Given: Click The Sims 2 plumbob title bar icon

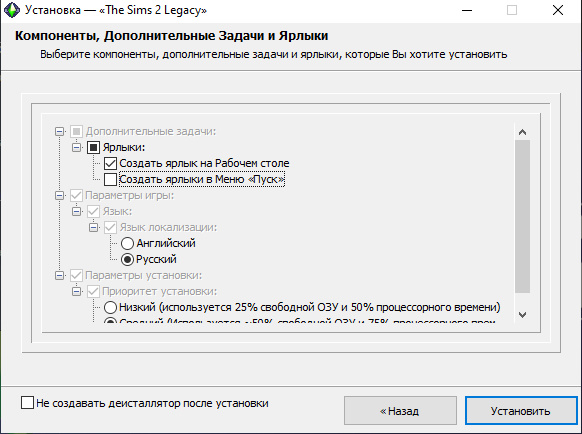Looking at the screenshot, I should tap(12, 10).
